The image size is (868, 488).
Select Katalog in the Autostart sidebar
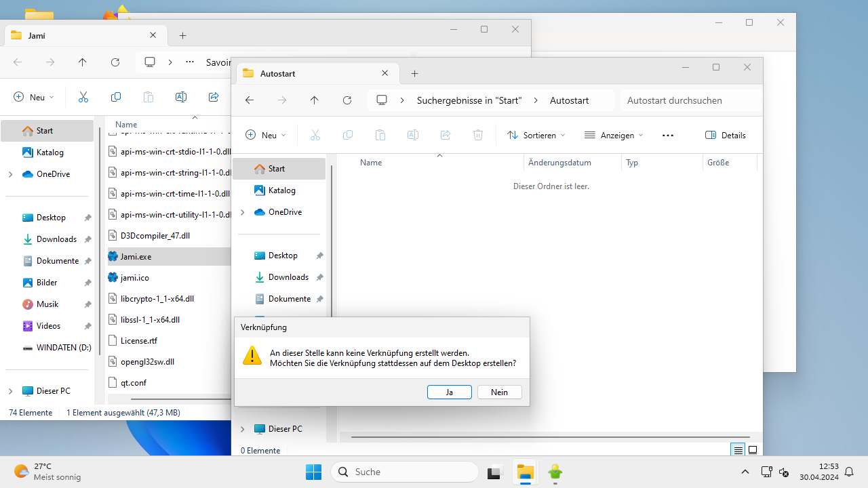point(279,190)
